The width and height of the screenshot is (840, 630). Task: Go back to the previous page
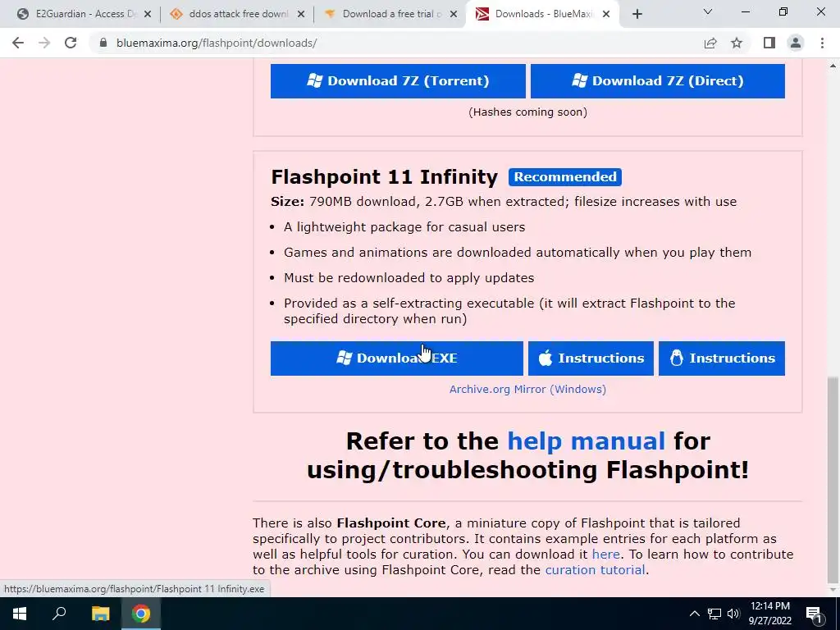[18, 43]
